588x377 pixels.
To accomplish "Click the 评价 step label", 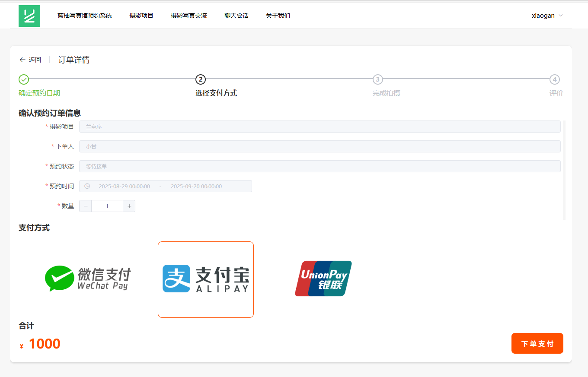I will click(x=556, y=93).
